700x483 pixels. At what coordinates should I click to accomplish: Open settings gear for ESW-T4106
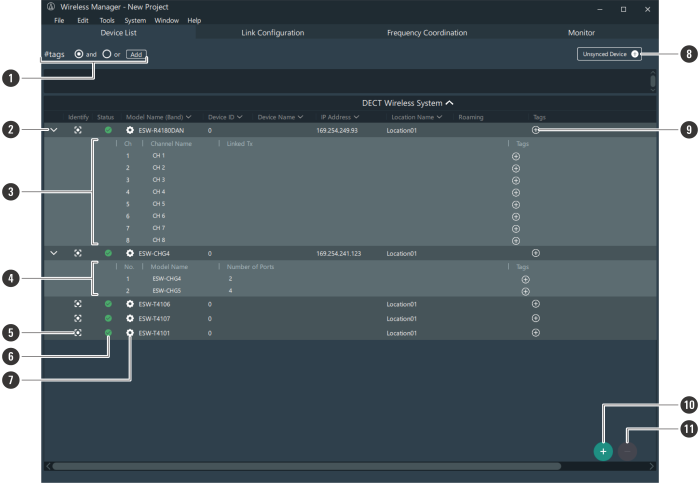(130, 304)
